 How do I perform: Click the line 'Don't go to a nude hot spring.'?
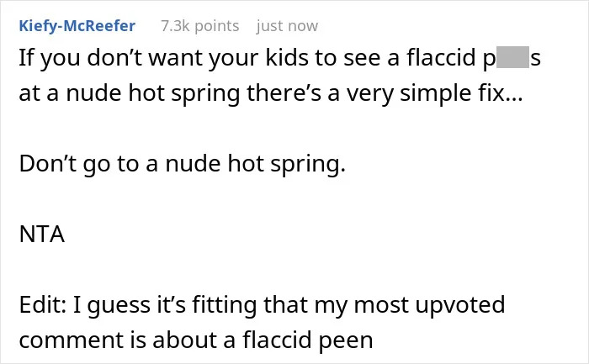pyautogui.click(x=183, y=165)
